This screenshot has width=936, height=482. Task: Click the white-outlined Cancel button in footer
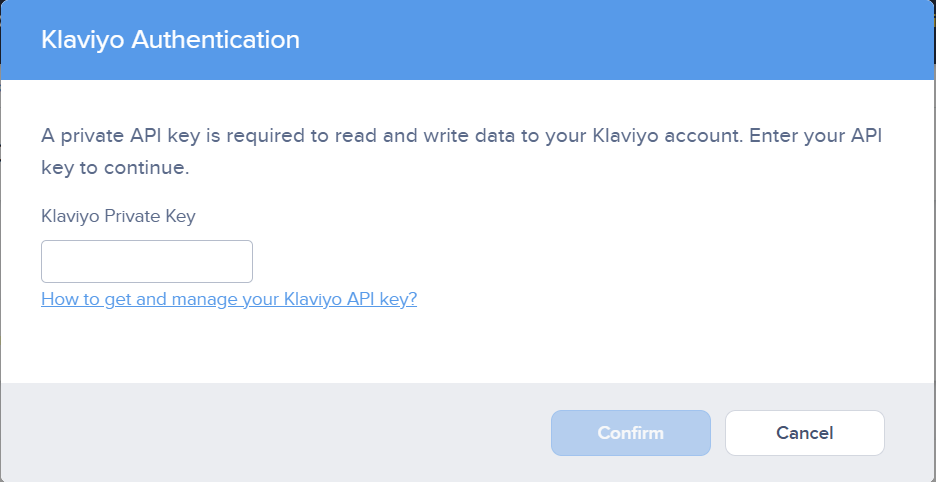pos(804,433)
